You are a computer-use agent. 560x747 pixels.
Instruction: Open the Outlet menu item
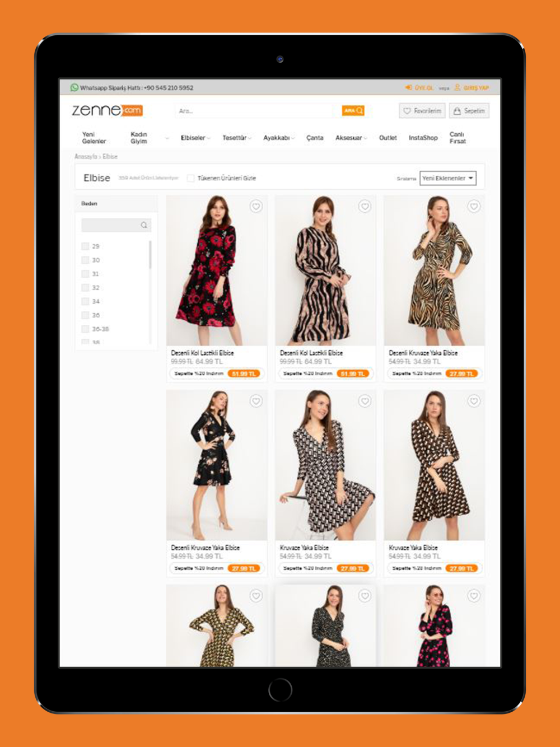[388, 138]
